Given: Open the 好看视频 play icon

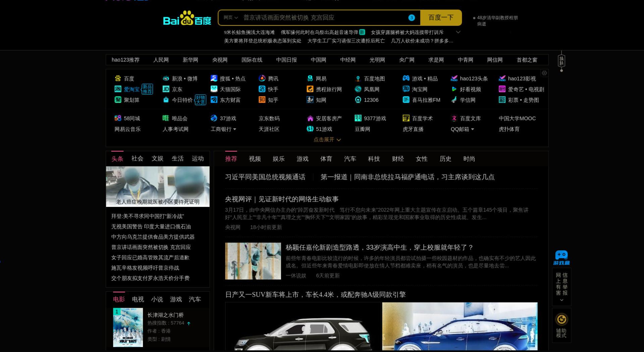Looking at the screenshot, I should (454, 89).
